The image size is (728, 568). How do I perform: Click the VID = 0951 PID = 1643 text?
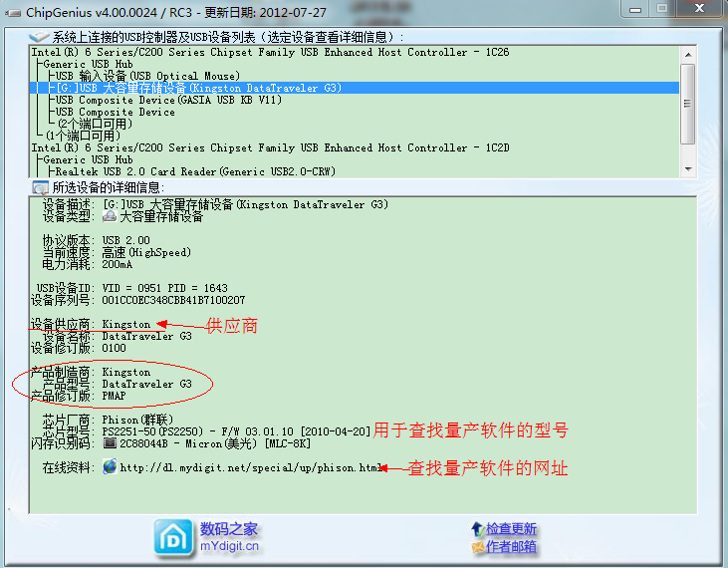(x=165, y=288)
